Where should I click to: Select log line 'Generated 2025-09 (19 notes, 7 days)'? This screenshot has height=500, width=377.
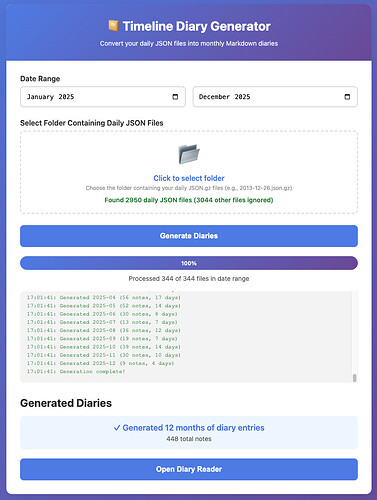click(x=102, y=339)
